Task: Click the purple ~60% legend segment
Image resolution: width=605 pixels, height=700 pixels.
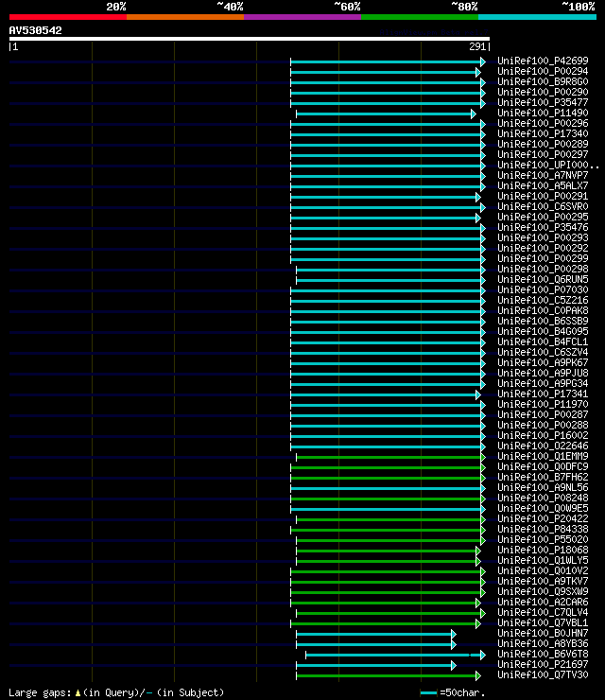Action: pos(302,17)
